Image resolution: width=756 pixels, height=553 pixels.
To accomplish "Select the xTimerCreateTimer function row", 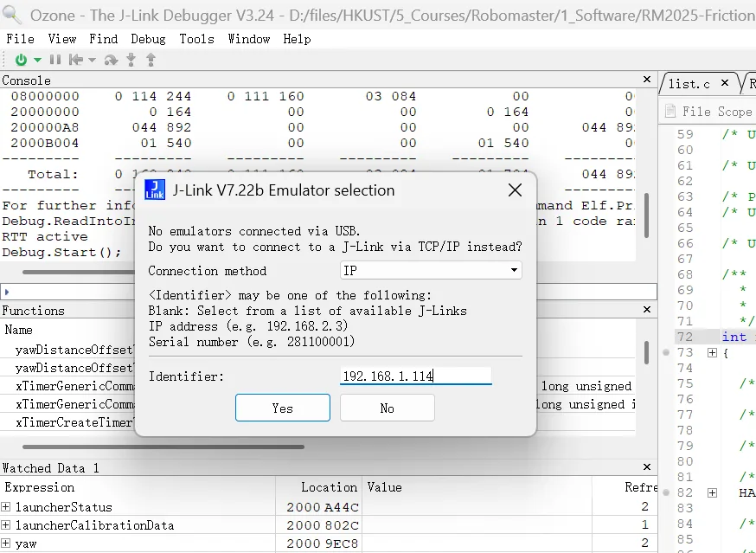I will pos(74,422).
